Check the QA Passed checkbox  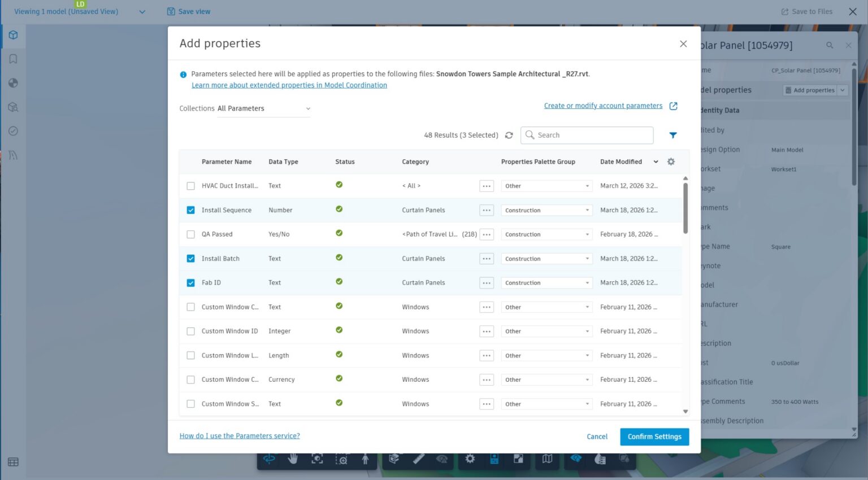pyautogui.click(x=190, y=234)
